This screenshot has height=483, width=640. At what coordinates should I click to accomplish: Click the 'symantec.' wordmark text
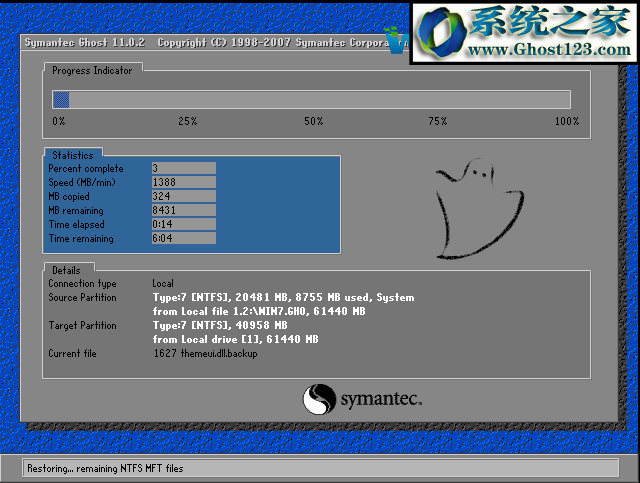[381, 399]
